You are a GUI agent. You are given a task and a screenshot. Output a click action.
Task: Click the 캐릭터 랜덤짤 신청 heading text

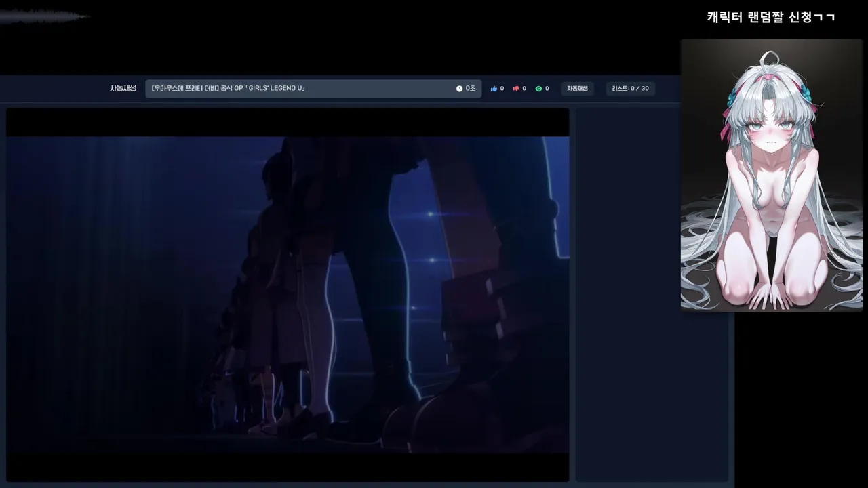coord(771,17)
